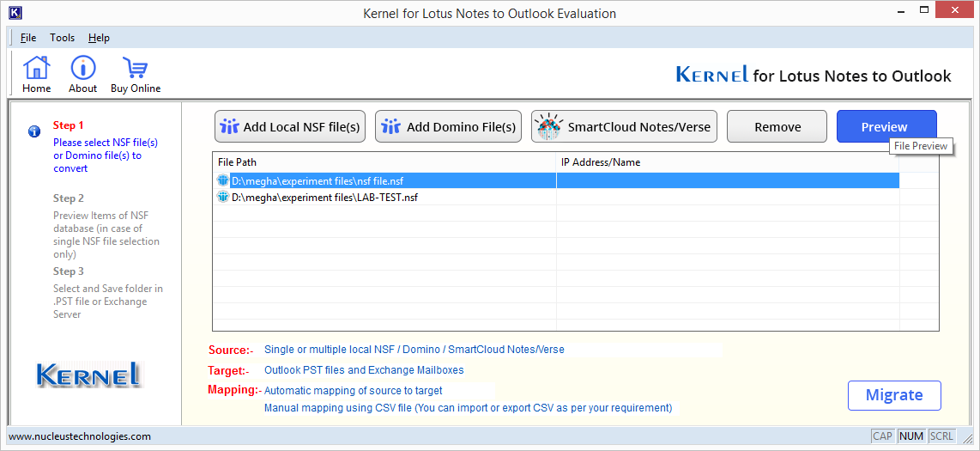Select row D:\megha\experiment files\LAB-TEST.nsf
Screen dimensions: 980x451
558,197
